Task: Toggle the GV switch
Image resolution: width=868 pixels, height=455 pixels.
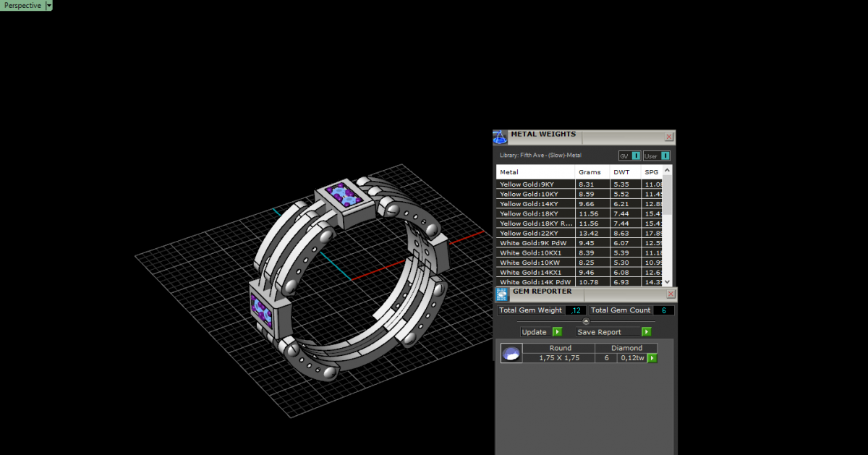Action: point(636,156)
